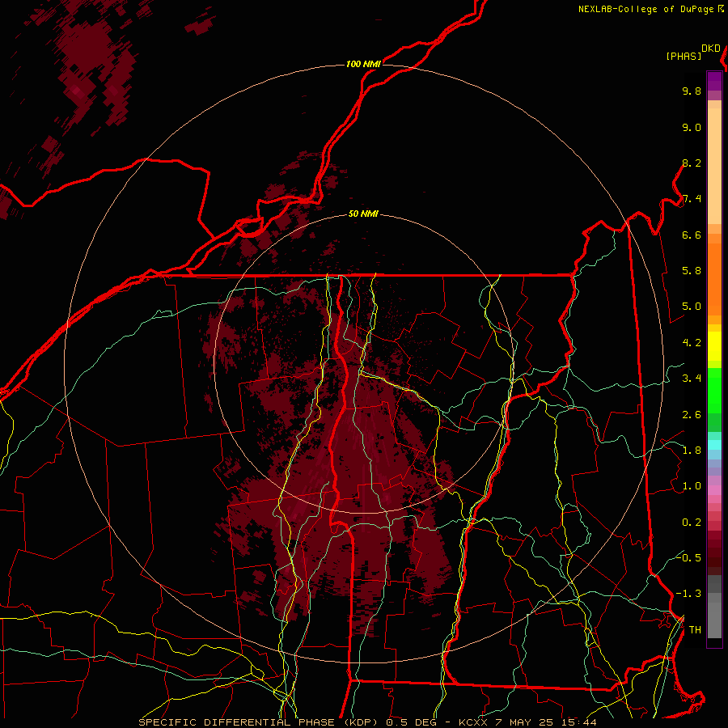728x728 pixels.
Task: Click the purple swatch atop the color bar
Action: tap(714, 81)
